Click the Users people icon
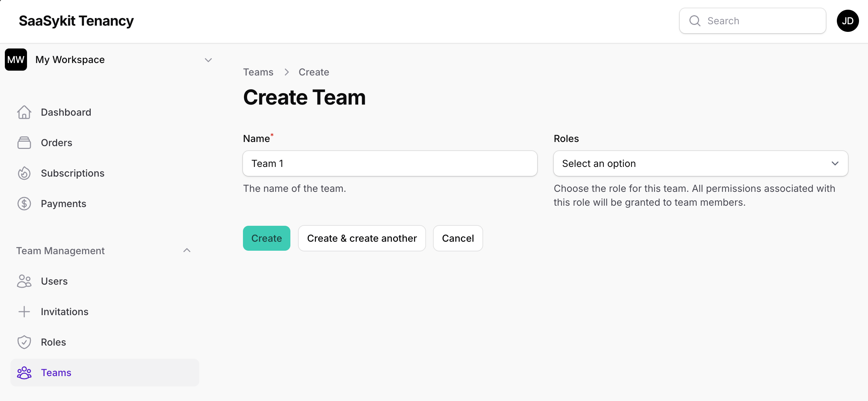Screen dimensions: 868x401 24,281
